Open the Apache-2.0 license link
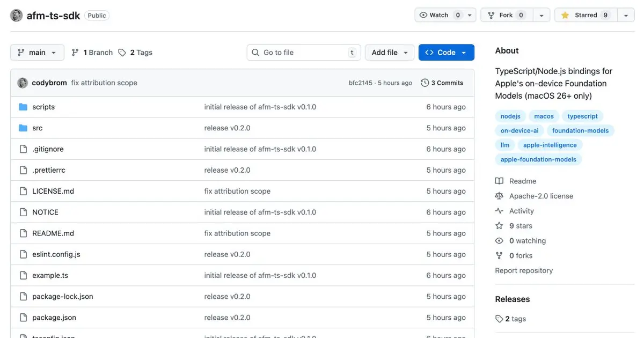 click(x=541, y=196)
